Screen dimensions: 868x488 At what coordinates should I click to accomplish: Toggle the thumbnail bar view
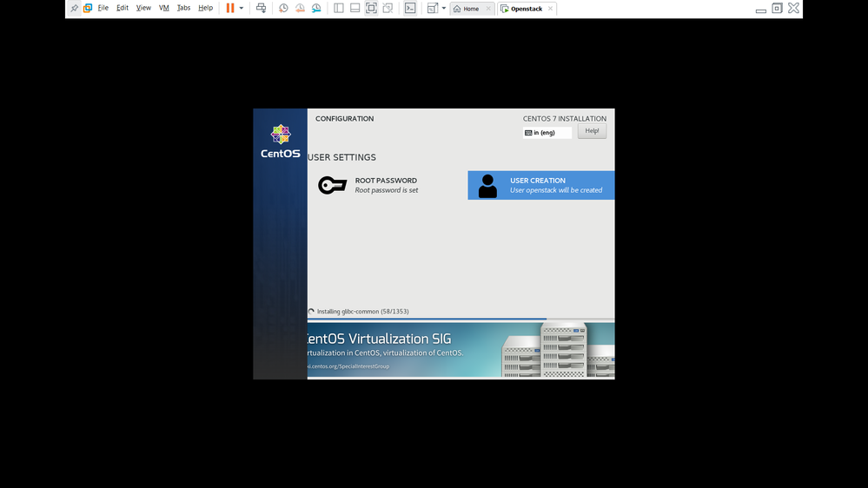tap(354, 8)
